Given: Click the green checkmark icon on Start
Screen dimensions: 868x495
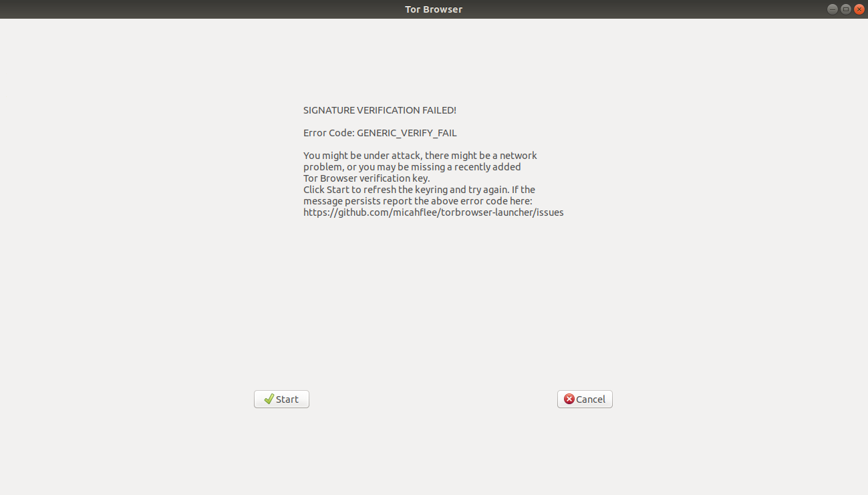Looking at the screenshot, I should [x=269, y=399].
